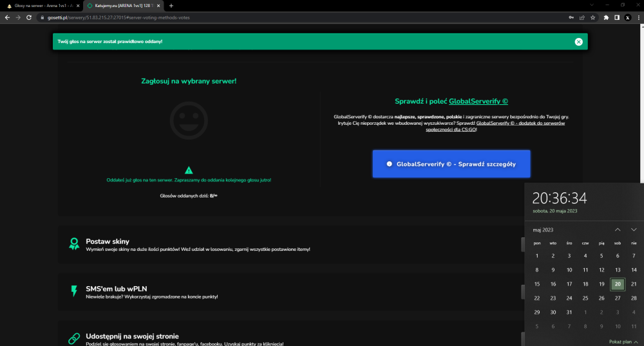Select May 28 in the calendar
Image resolution: width=644 pixels, height=346 pixels.
634,298
